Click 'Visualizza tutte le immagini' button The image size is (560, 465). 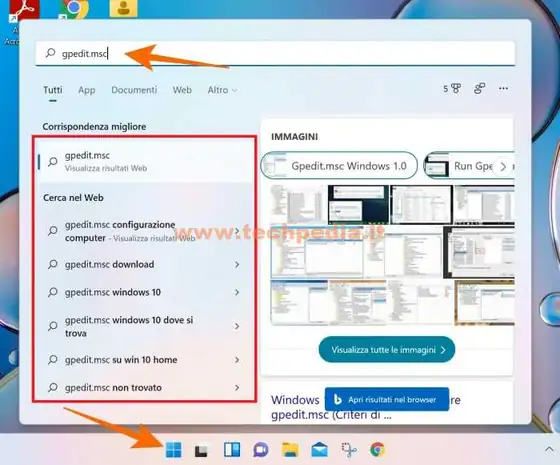387,349
